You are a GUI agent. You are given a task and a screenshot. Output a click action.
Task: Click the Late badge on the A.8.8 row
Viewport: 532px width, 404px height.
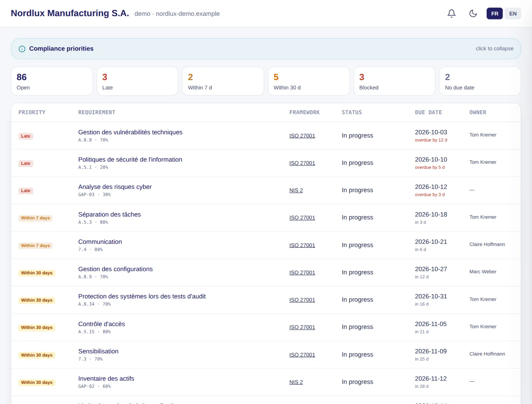(26, 136)
